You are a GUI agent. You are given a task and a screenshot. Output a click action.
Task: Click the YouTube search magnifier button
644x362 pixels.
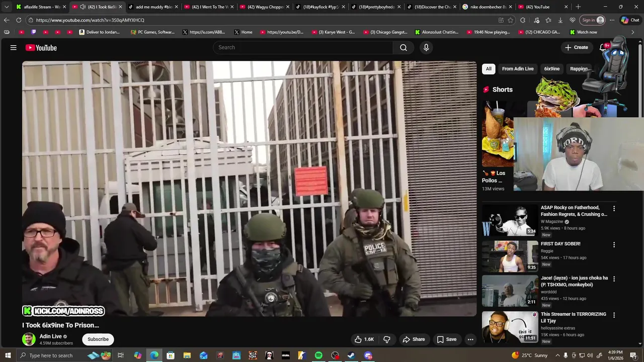coord(404,47)
